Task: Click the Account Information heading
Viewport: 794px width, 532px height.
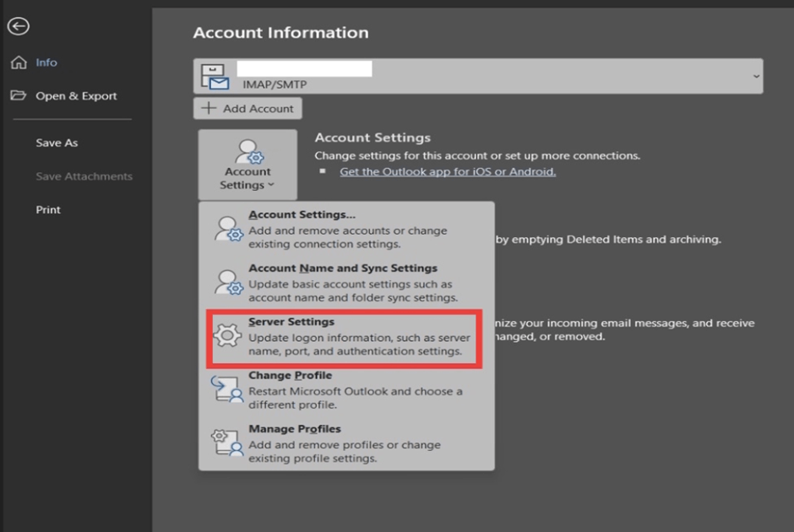Action: click(281, 32)
